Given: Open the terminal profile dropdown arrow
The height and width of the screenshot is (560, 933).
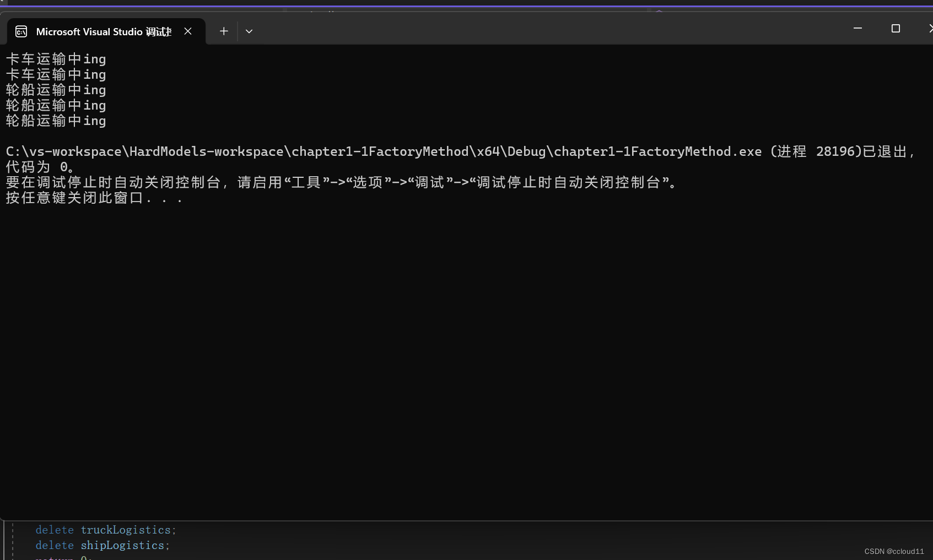Looking at the screenshot, I should tap(249, 31).
